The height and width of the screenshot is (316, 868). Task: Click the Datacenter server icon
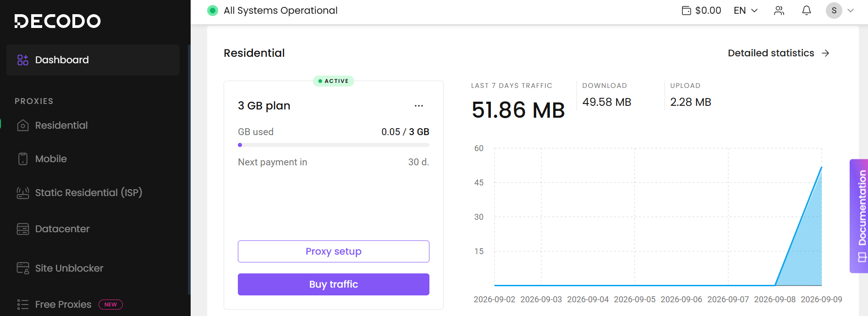tap(23, 229)
